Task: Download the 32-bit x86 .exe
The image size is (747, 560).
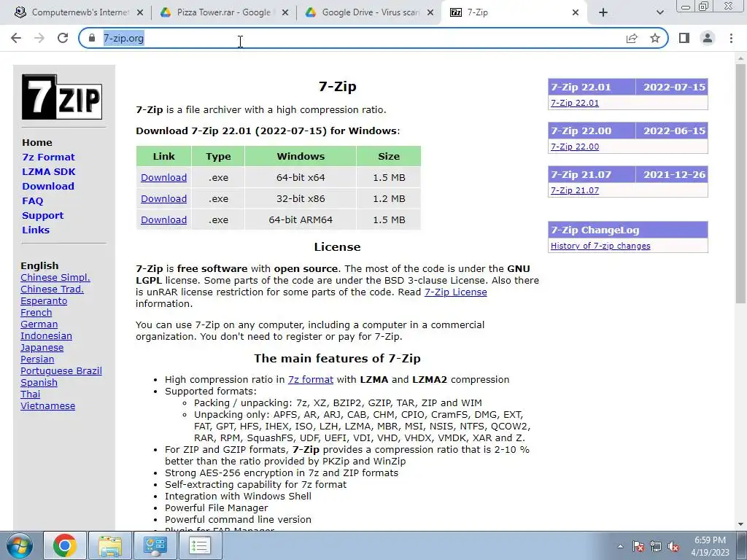Action: pyautogui.click(x=163, y=198)
